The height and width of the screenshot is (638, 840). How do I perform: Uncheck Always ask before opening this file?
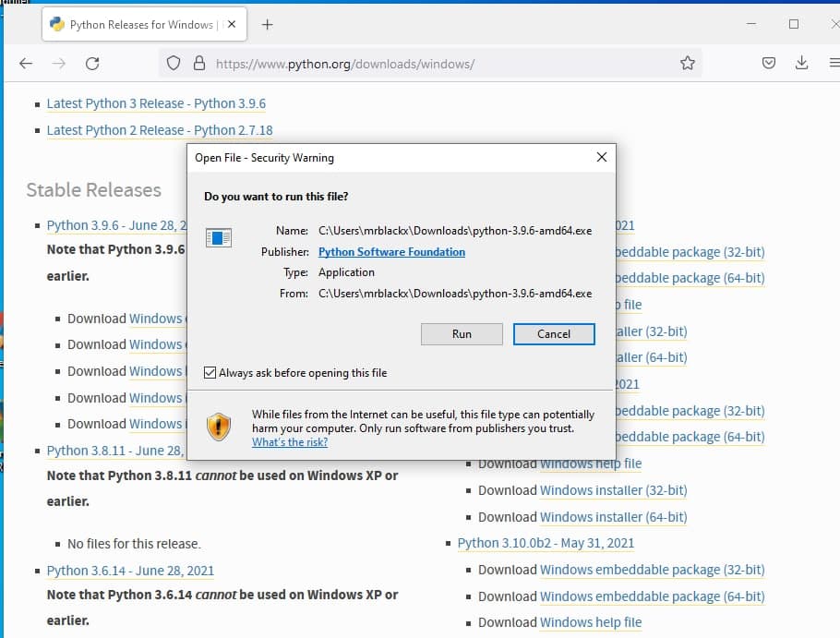point(210,373)
